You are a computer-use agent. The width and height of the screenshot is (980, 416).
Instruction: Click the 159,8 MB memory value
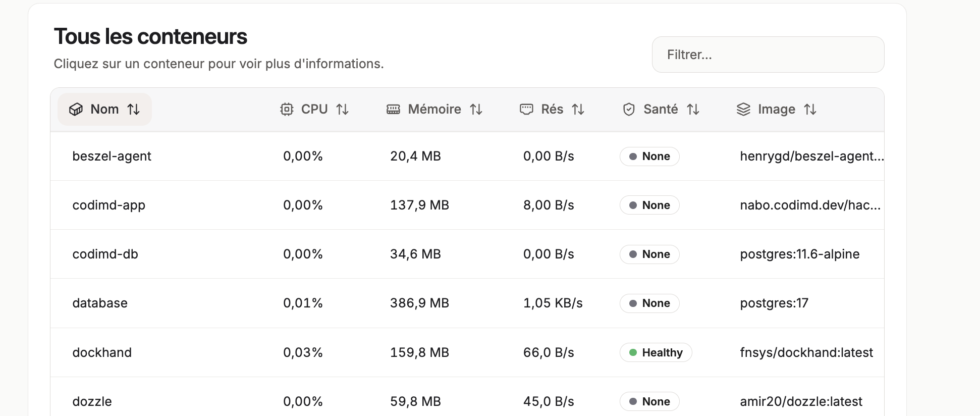[x=419, y=352]
